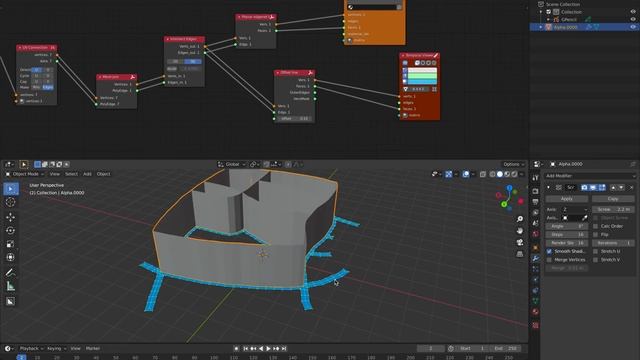Screen dimensions: 640x360
Task: Open the viewport Options dropdown
Action: click(513, 164)
